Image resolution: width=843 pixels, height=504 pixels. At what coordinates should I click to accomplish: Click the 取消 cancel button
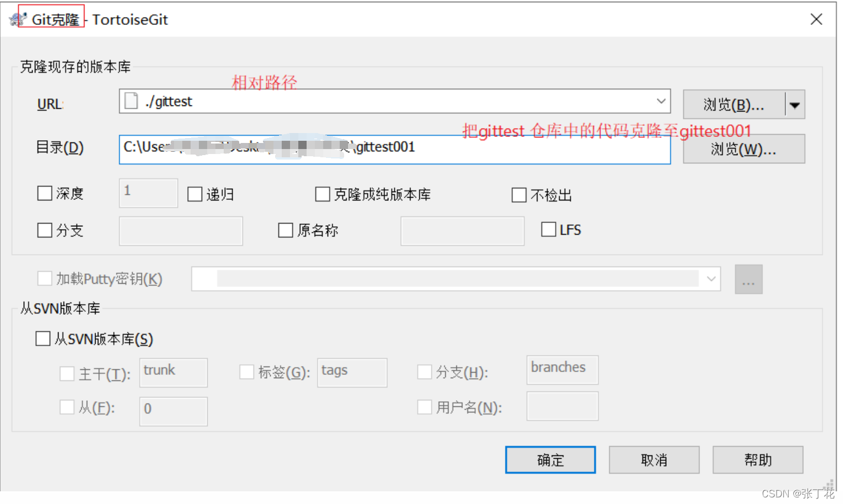[x=654, y=460]
